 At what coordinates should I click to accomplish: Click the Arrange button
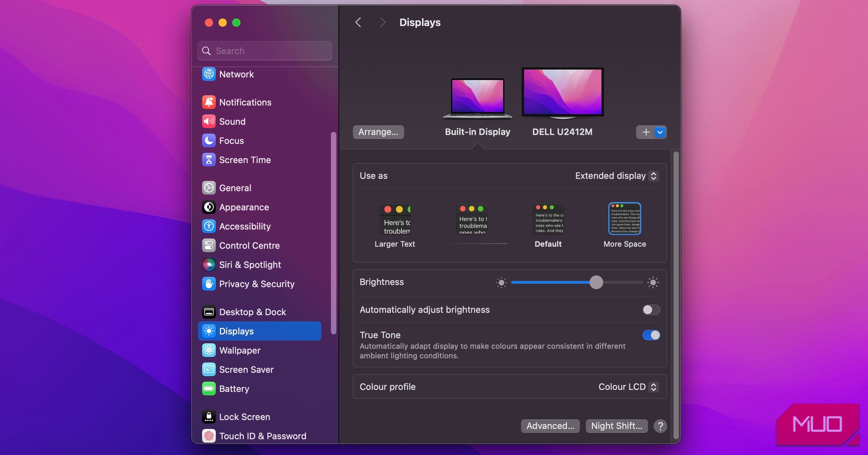(x=378, y=132)
